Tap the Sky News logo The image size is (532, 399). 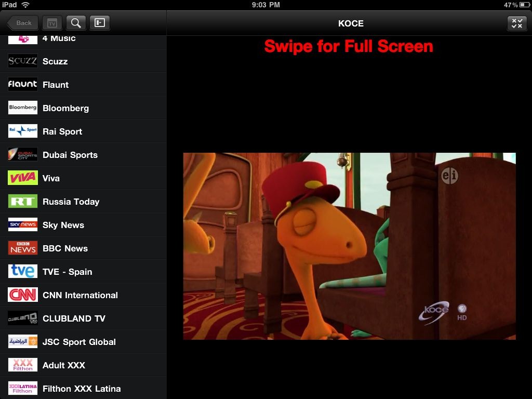pos(23,224)
